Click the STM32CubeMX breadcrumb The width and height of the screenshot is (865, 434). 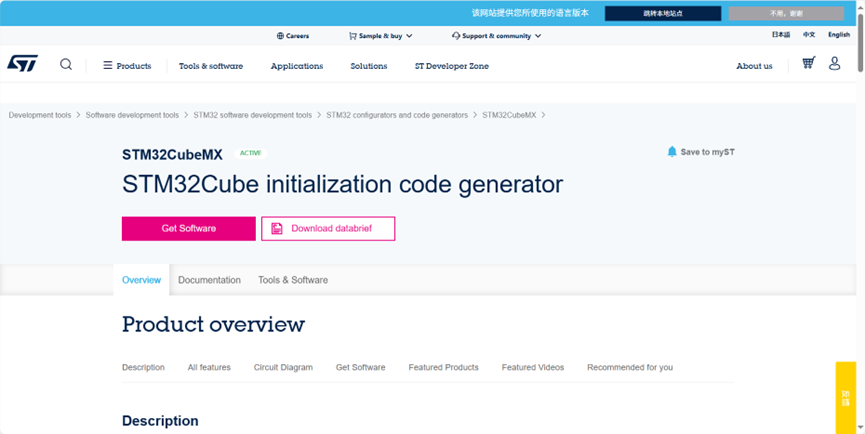point(509,115)
